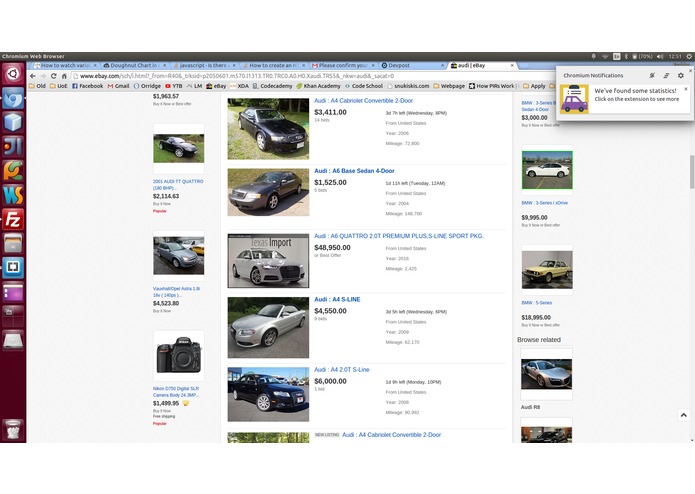Switch to the Devpost tab
The width and height of the screenshot is (695, 494).
(413, 65)
